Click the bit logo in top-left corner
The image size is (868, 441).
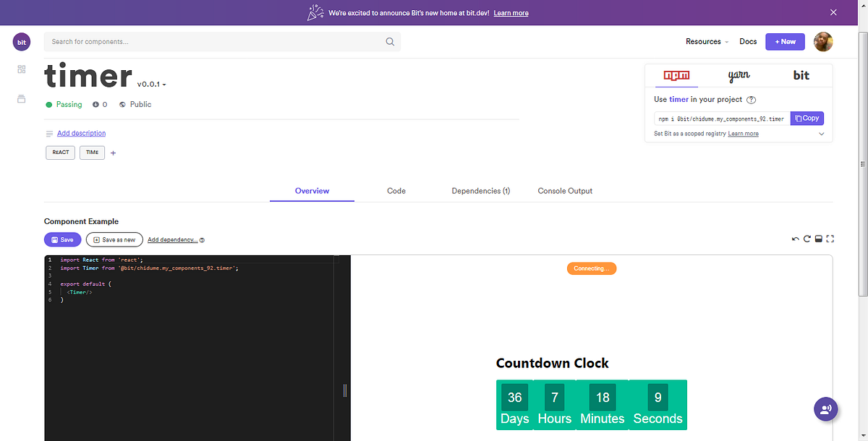21,41
